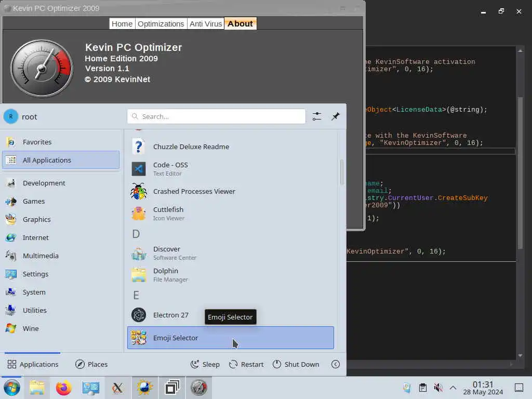Open system monitor taskbar icon
The image size is (532, 399).
pyautogui.click(x=90, y=388)
